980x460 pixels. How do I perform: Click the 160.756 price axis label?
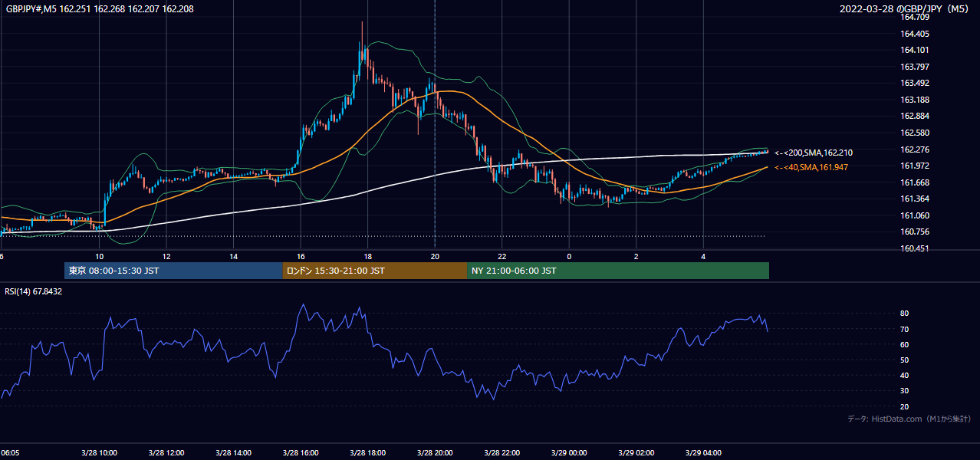(x=915, y=232)
